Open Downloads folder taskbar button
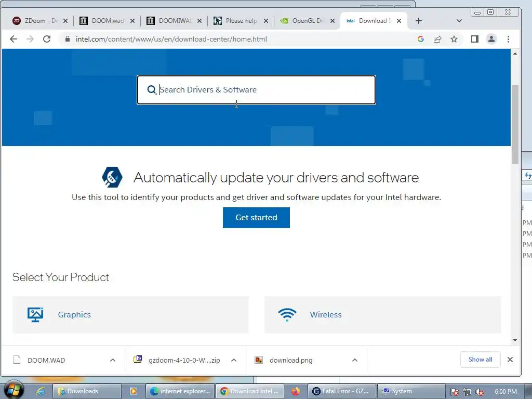The width and height of the screenshot is (532, 399). pos(87,391)
